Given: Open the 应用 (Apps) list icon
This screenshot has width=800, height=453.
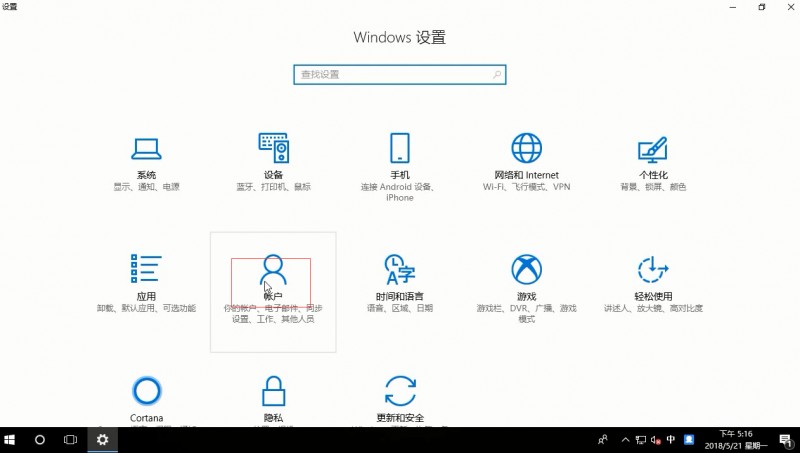Looking at the screenshot, I should [146, 269].
